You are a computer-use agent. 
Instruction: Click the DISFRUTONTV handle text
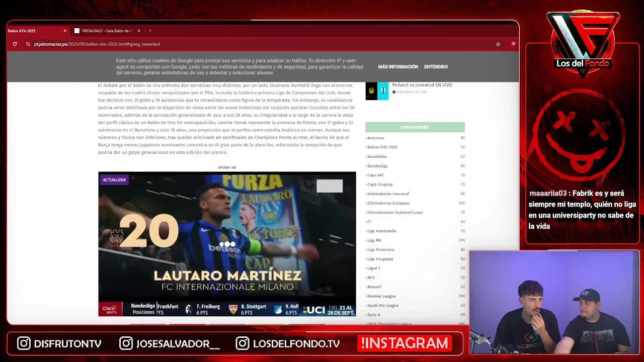(x=67, y=344)
